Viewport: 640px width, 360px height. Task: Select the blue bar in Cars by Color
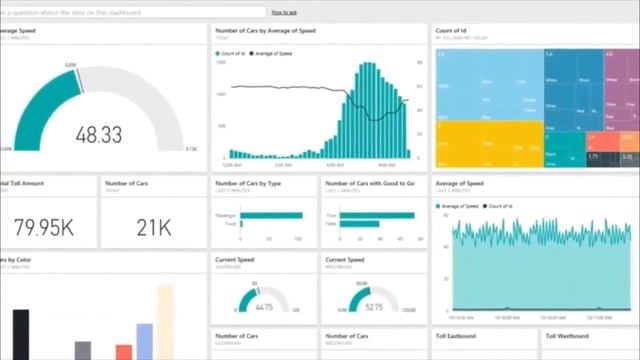point(144,342)
